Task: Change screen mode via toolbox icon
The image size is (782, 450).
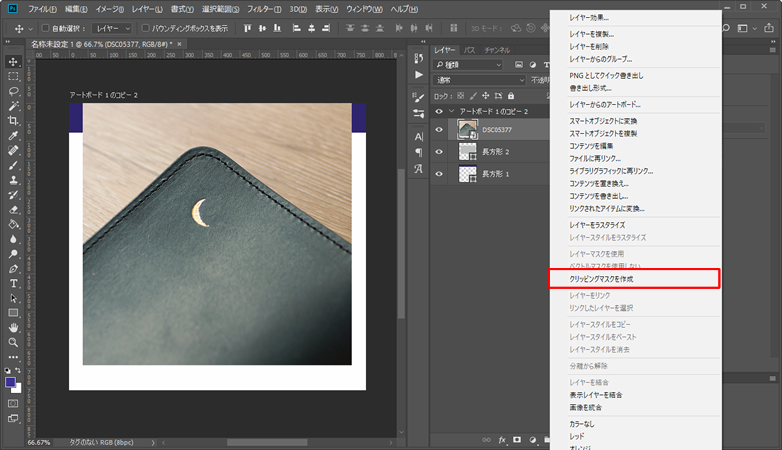Action: 13,418
